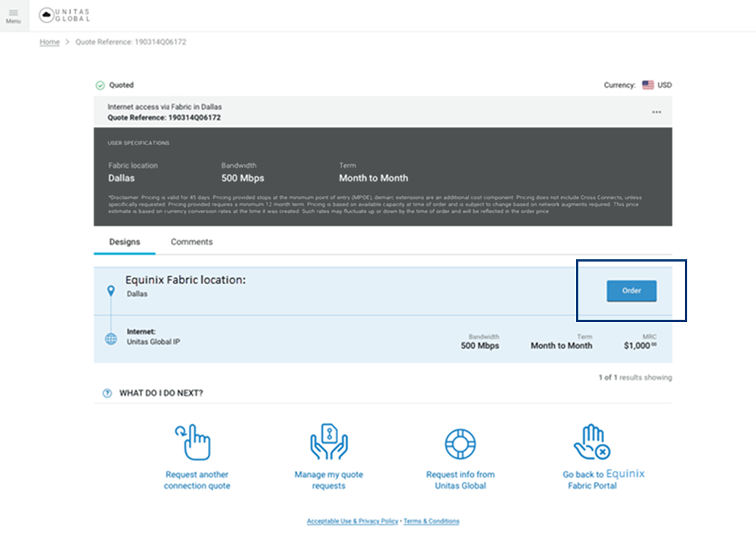The image size is (756, 542).
Task: Click the bold Quote Reference: 190314Q06172 header text
Action: [164, 118]
